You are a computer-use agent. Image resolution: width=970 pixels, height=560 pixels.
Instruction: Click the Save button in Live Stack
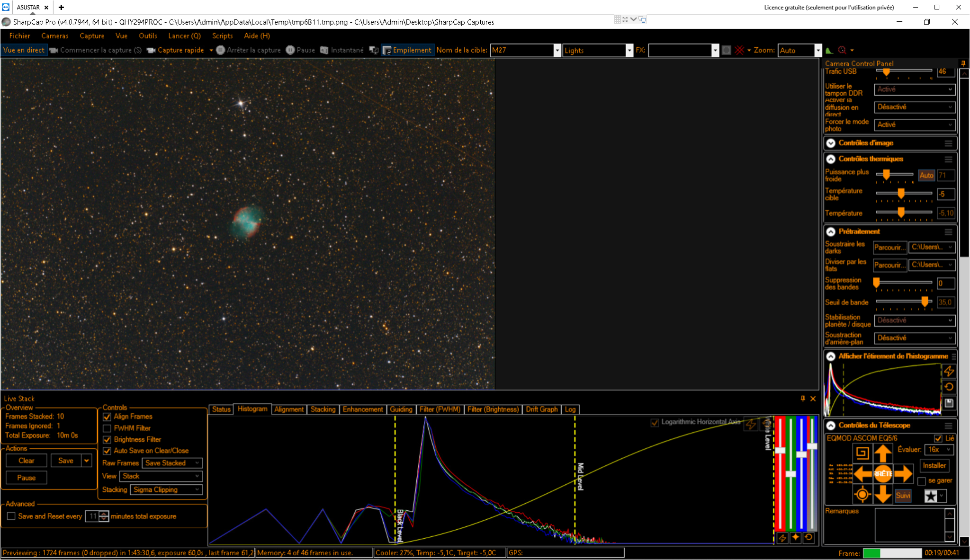point(66,461)
